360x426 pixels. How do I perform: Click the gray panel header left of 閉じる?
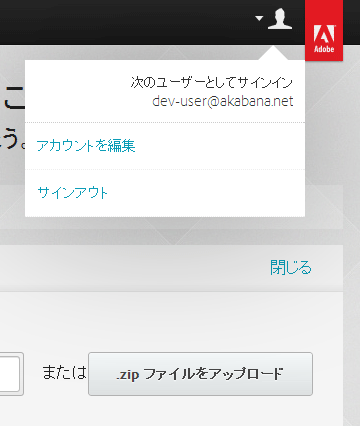pos(133,268)
